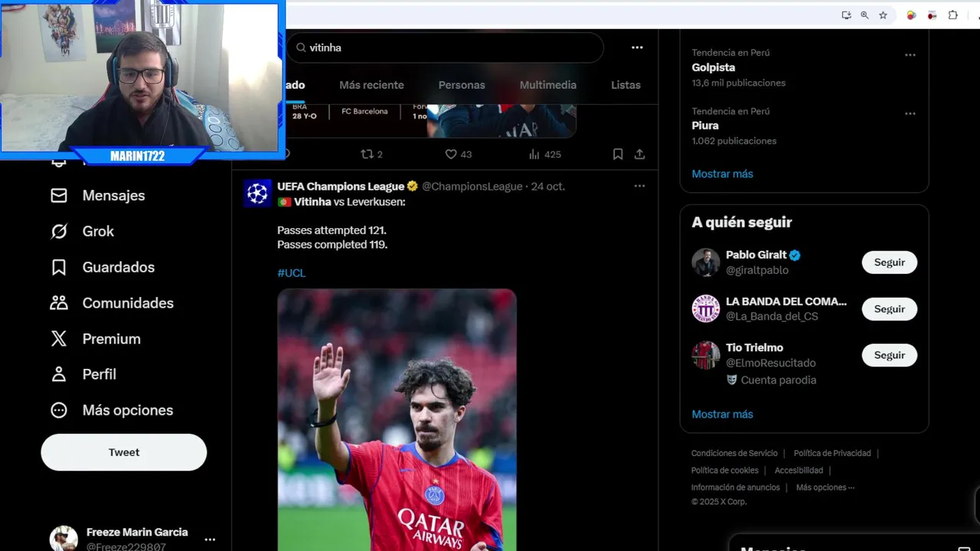Bookmark page with star icon
The image size is (980, 551).
coord(883,15)
